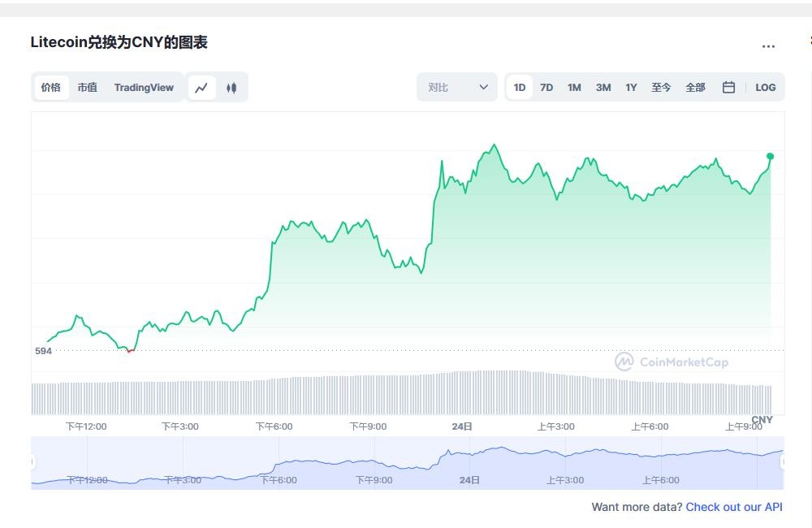The height and width of the screenshot is (528, 812).
Task: Switch to line chart view icon
Action: (x=201, y=88)
